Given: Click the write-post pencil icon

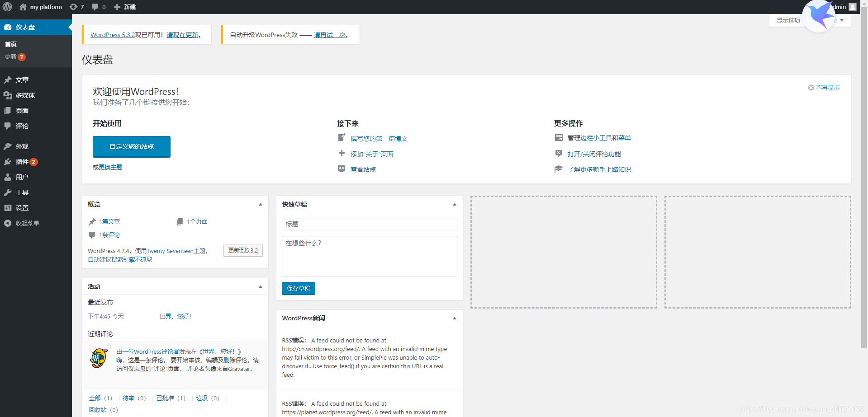Looking at the screenshot, I should (342, 137).
